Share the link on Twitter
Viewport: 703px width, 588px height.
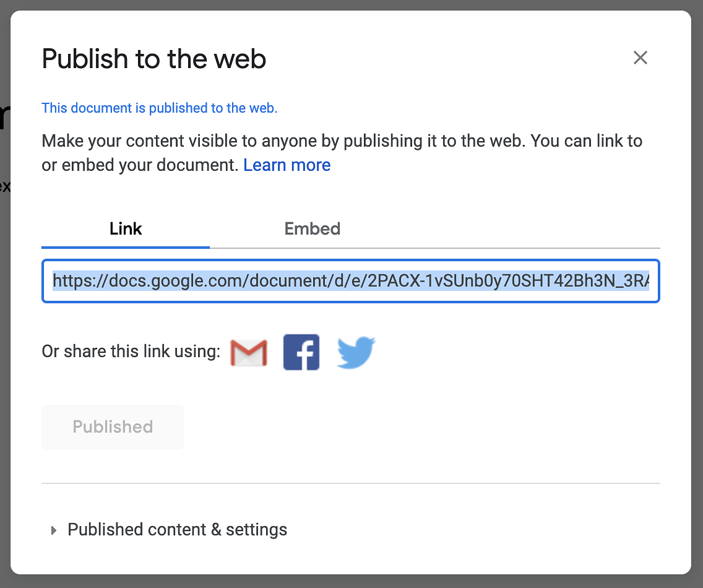pyautogui.click(x=356, y=353)
